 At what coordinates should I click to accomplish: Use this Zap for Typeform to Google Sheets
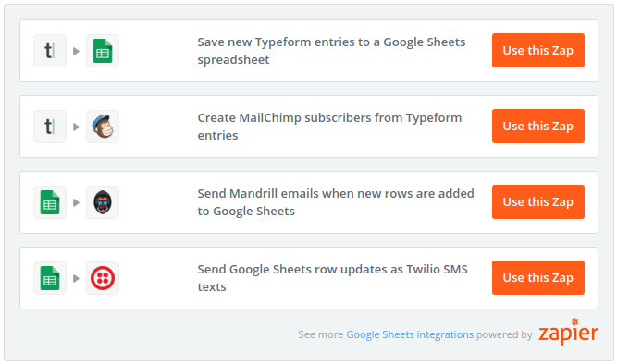537,50
